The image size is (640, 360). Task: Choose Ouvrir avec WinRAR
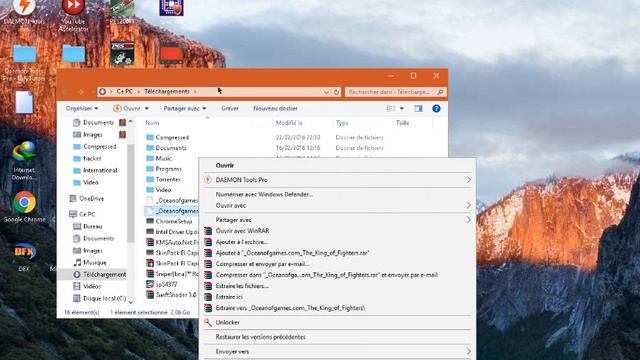(242, 231)
